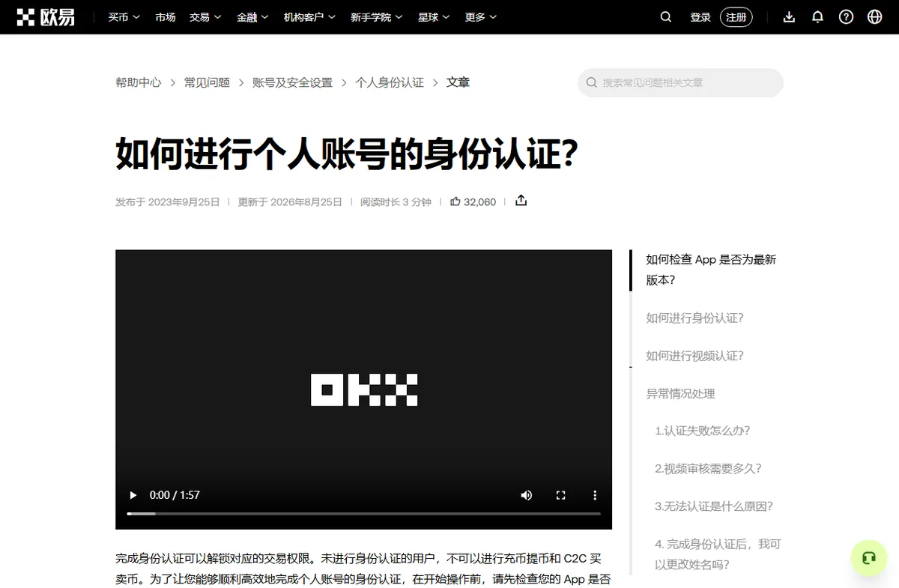Click the 32,060 likes count

tap(479, 201)
